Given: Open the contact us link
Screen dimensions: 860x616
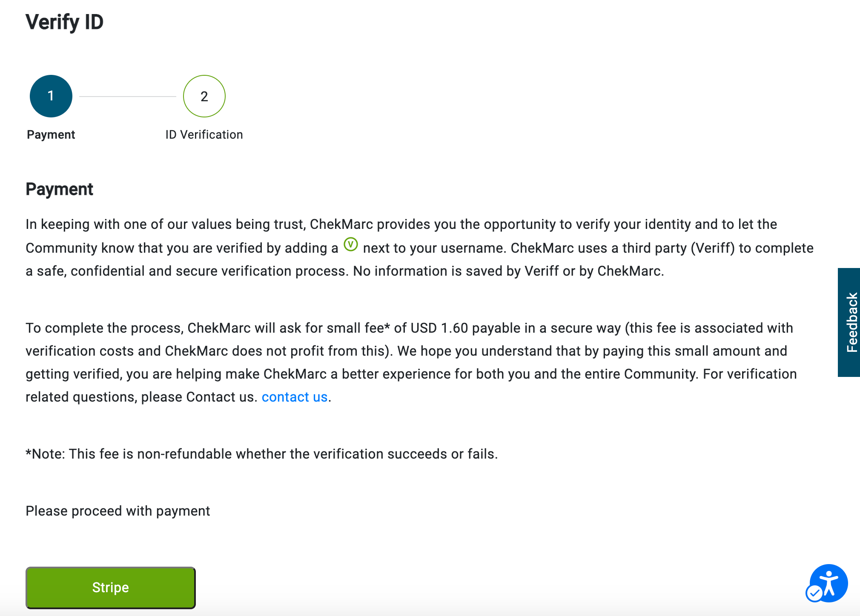Looking at the screenshot, I should [x=295, y=397].
